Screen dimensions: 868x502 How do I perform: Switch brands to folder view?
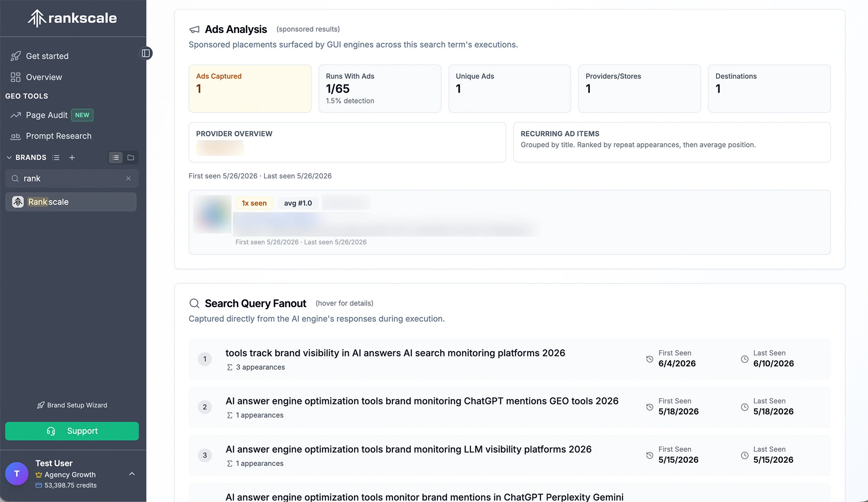[131, 158]
